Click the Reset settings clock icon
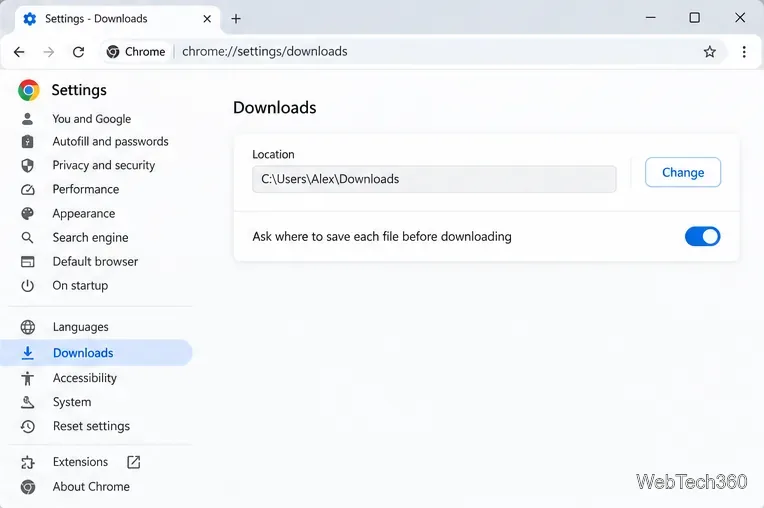764x508 pixels. [28, 427]
